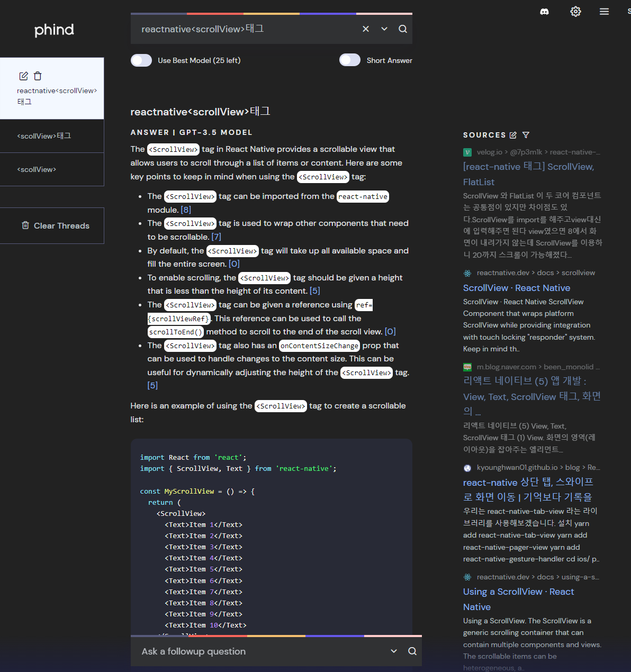The height and width of the screenshot is (672, 631).
Task: Click velog.io source favicon
Action: click(467, 152)
